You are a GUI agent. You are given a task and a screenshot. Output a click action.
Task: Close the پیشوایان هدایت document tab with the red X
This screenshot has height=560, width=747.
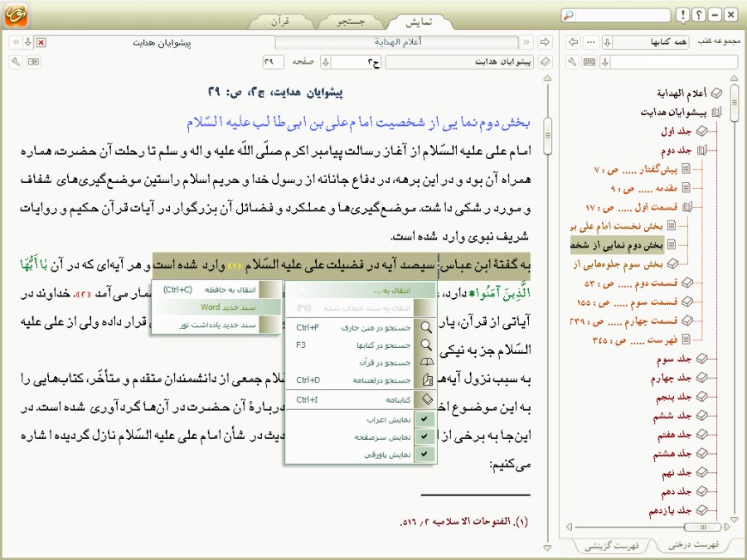pos(41,43)
